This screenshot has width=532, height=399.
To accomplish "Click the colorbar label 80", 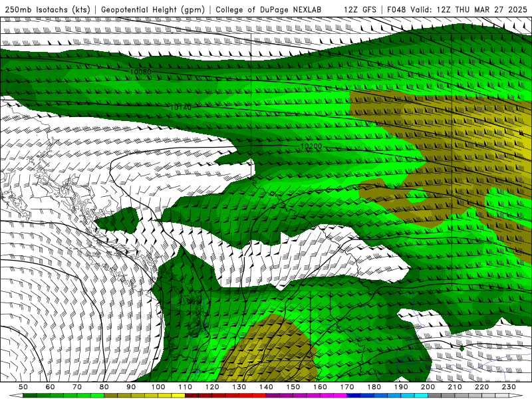I will click(x=104, y=387).
